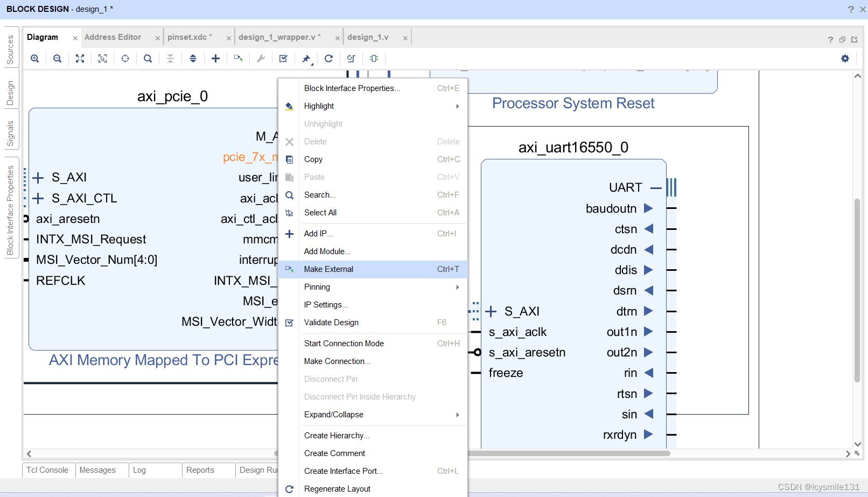Switch to the Address Editor tab
The height and width of the screenshot is (497, 868).
click(113, 37)
